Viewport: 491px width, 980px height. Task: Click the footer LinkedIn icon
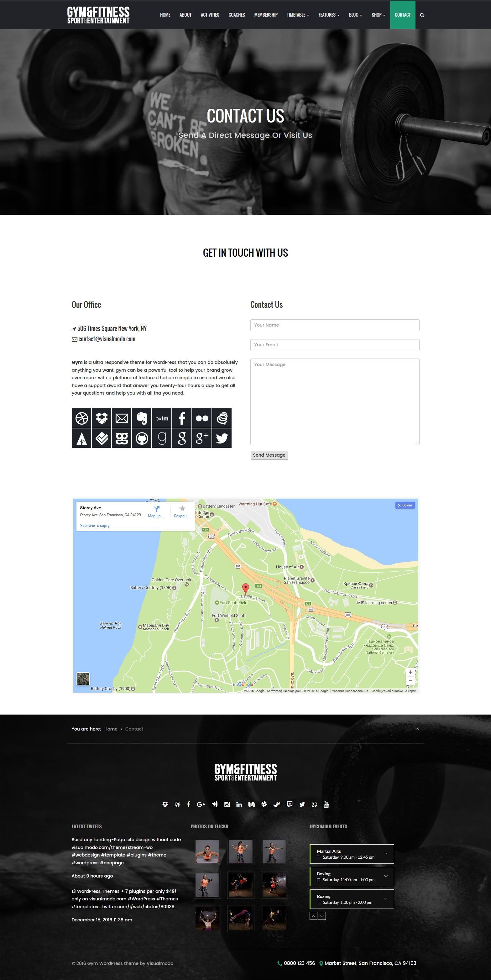pyautogui.click(x=239, y=804)
